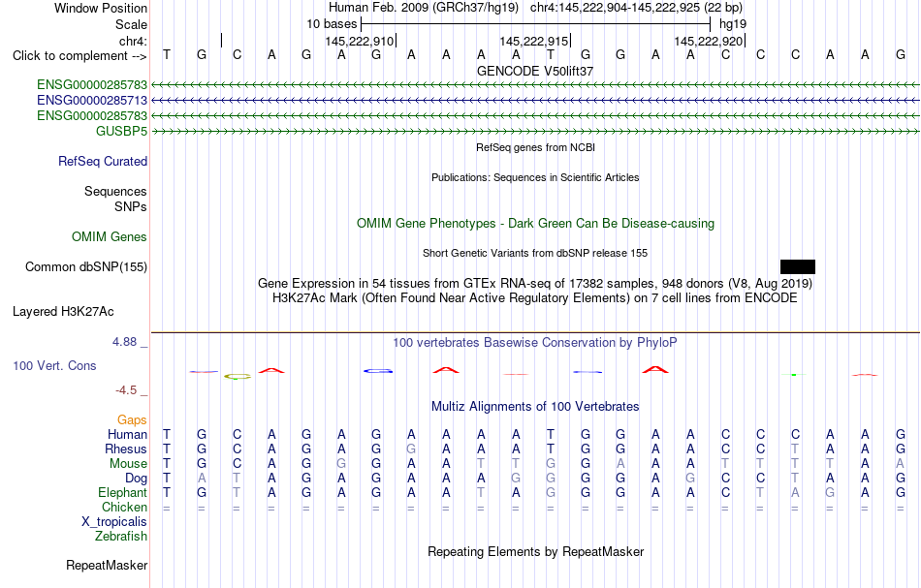Open the 100 Vert. Cons label
Image resolution: width=921 pixels, height=588 pixels.
click(x=54, y=365)
